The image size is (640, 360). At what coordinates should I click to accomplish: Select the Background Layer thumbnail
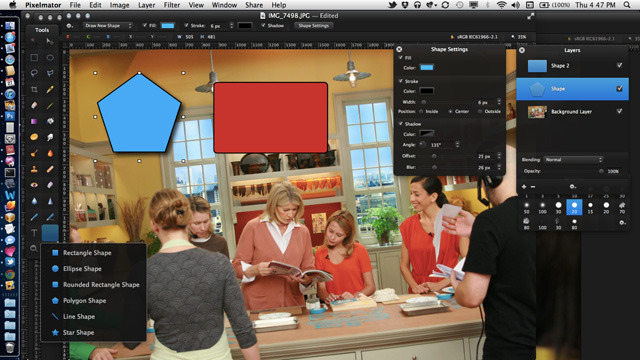click(537, 111)
